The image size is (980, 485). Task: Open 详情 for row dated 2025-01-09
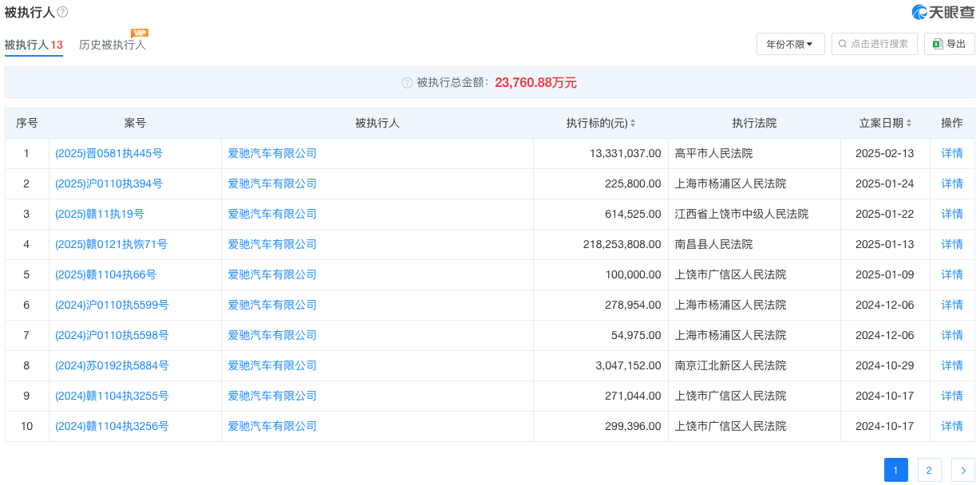[x=952, y=274]
